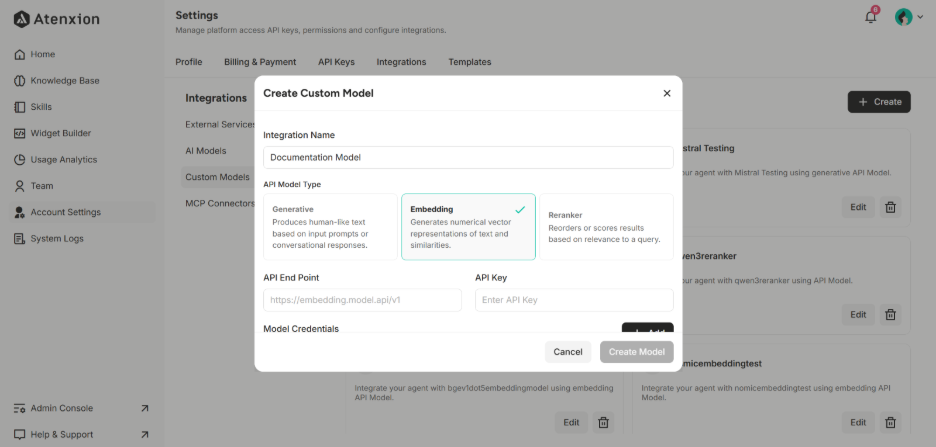The width and height of the screenshot is (936, 447).
Task: Open the Team sidebar item
Action: (x=34, y=186)
